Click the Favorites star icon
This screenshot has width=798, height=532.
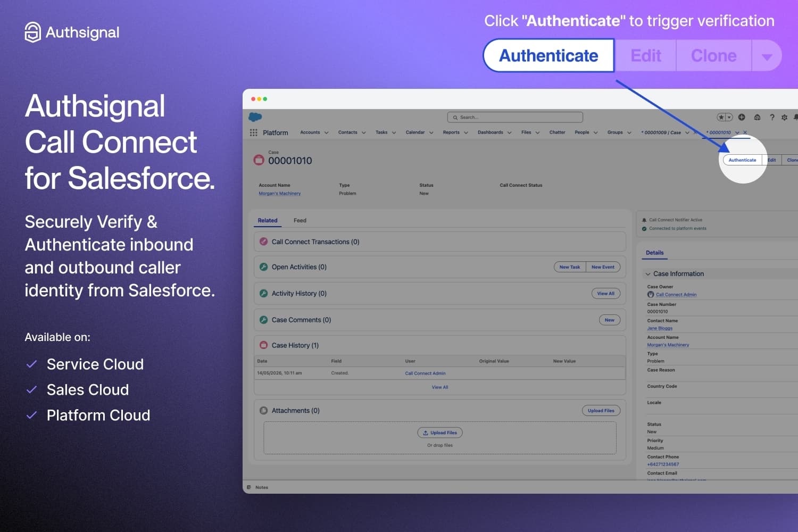[x=721, y=117]
